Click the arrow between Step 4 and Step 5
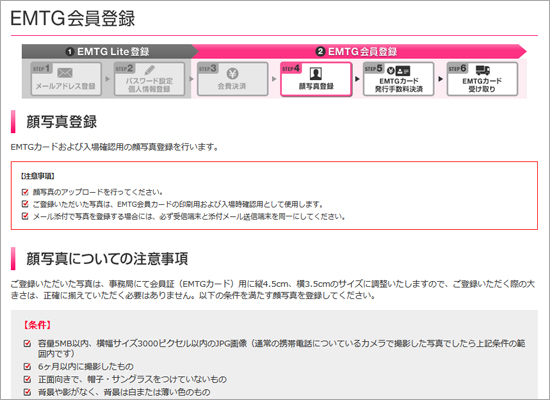The image size is (550, 400). coord(357,79)
